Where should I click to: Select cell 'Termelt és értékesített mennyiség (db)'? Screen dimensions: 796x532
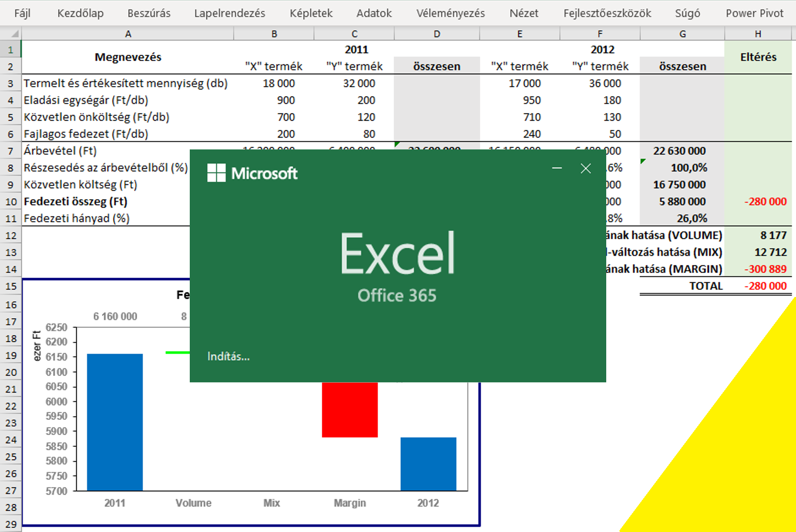[128, 83]
